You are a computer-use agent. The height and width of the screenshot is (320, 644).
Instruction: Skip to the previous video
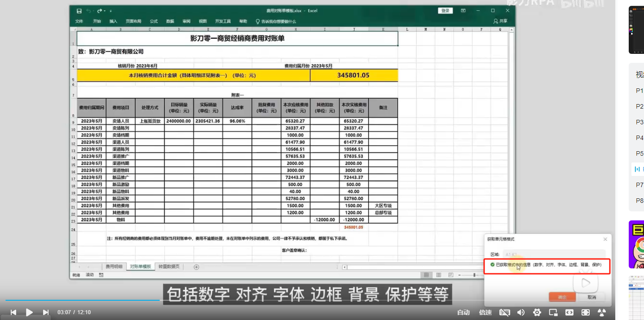13,312
